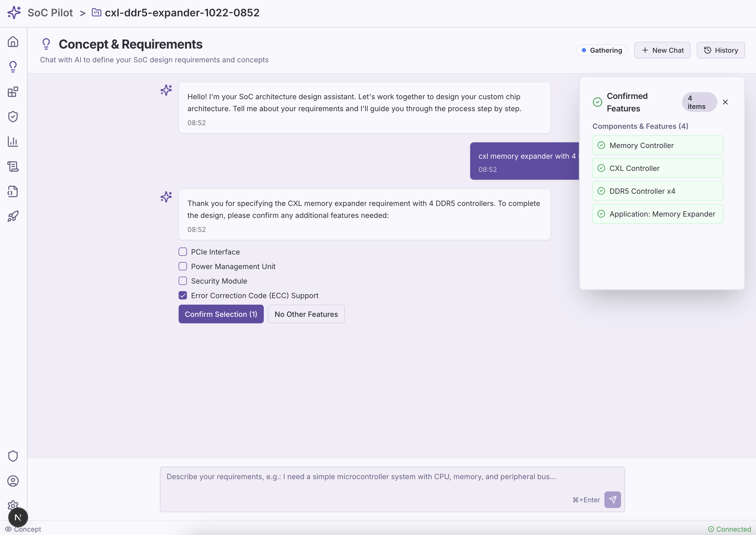Tick the Security Module checkbox
Image resolution: width=756 pixels, height=535 pixels.
point(183,281)
